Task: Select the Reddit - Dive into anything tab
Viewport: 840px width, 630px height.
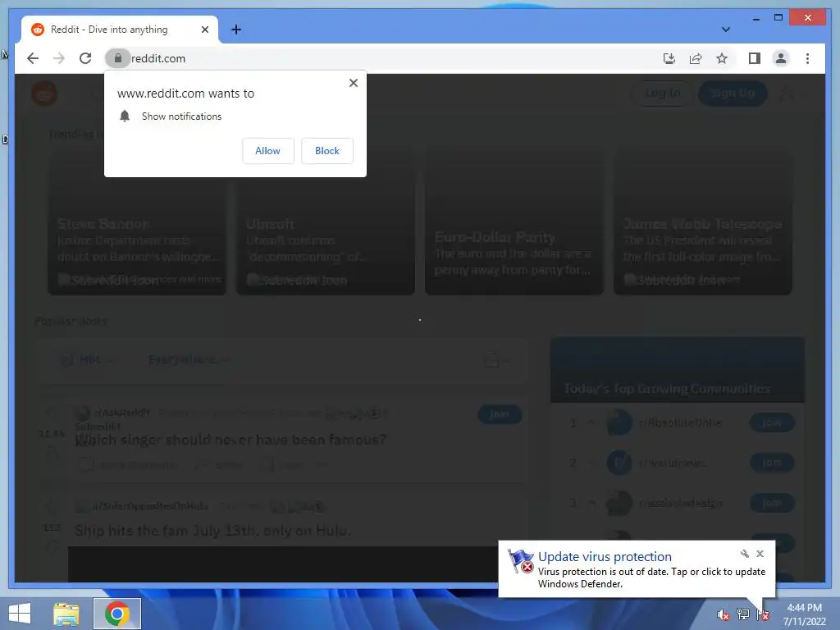Action: (120, 30)
